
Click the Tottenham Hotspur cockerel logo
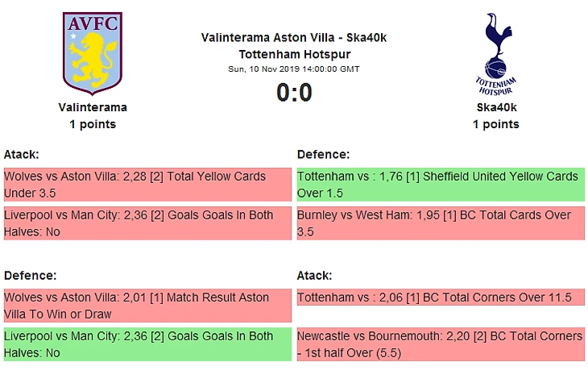(495, 54)
